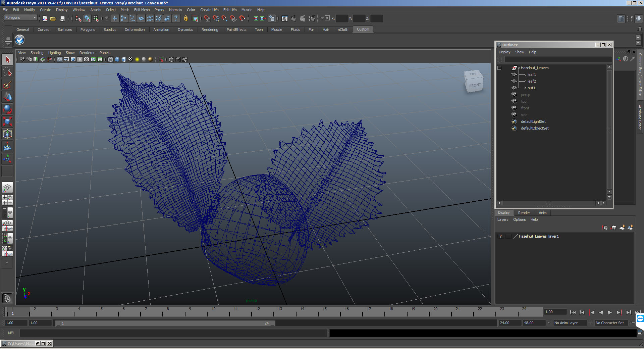Image resolution: width=644 pixels, height=349 pixels.
Task: Toggle lock current selection padlock
Action: pyautogui.click(x=186, y=18)
